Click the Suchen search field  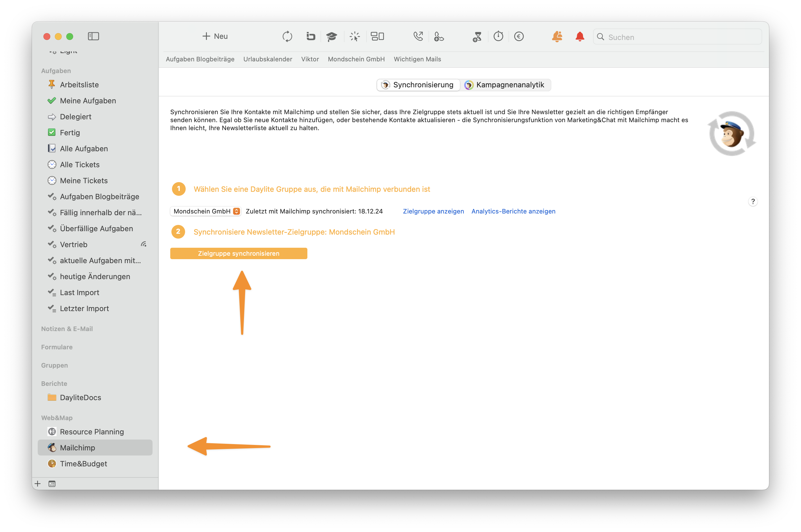[677, 37]
